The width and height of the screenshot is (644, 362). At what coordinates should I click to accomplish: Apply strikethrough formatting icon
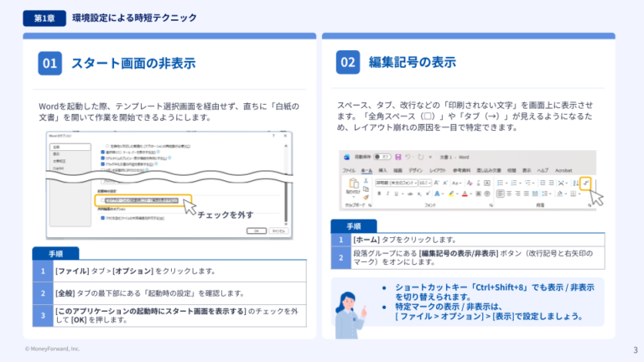(x=410, y=194)
